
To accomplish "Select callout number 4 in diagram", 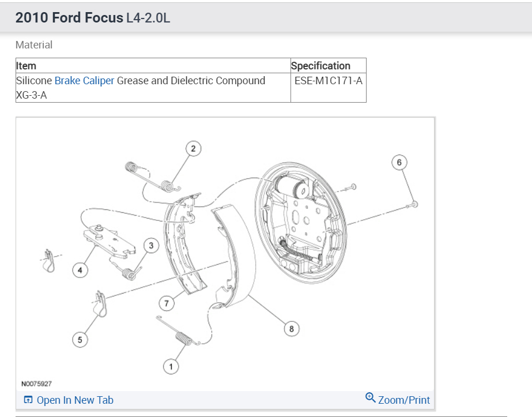I will [x=80, y=269].
